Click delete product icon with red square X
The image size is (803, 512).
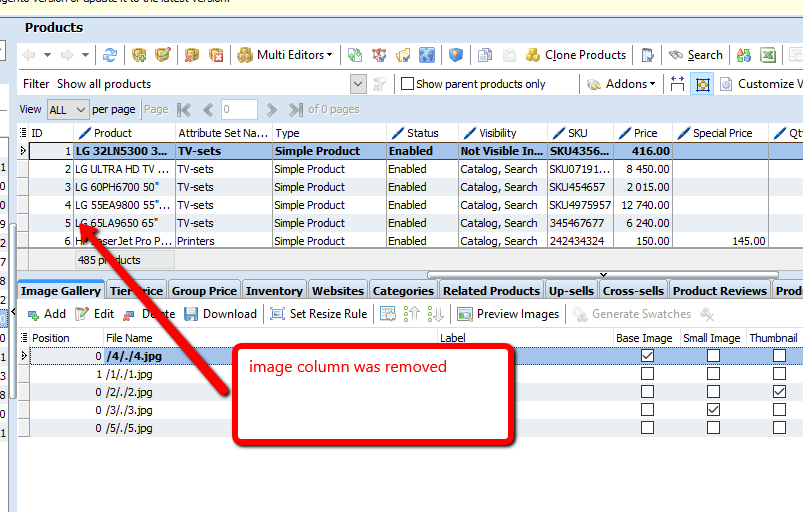(216, 55)
